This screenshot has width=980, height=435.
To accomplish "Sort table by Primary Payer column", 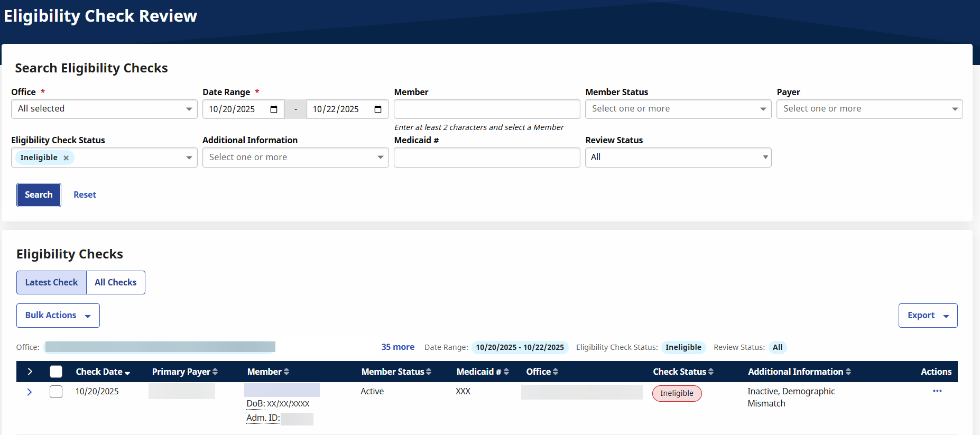I will (x=184, y=372).
